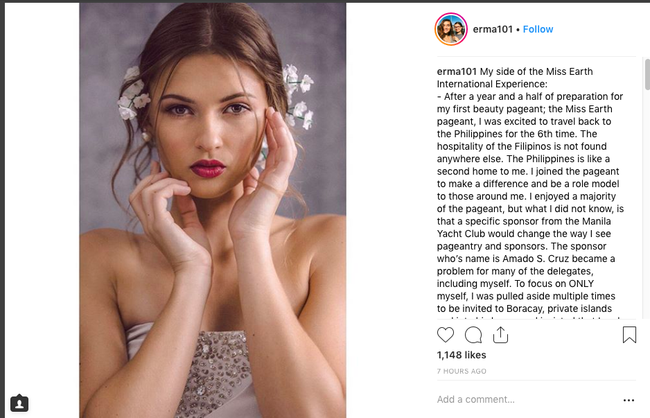Click the dark overlay strip to dismiss post

pyautogui.click(x=38, y=200)
